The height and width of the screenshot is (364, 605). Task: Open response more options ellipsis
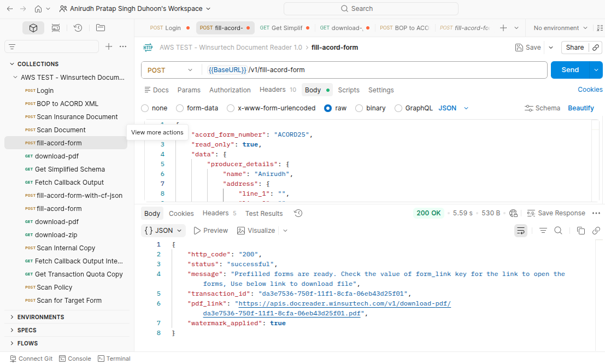596,213
